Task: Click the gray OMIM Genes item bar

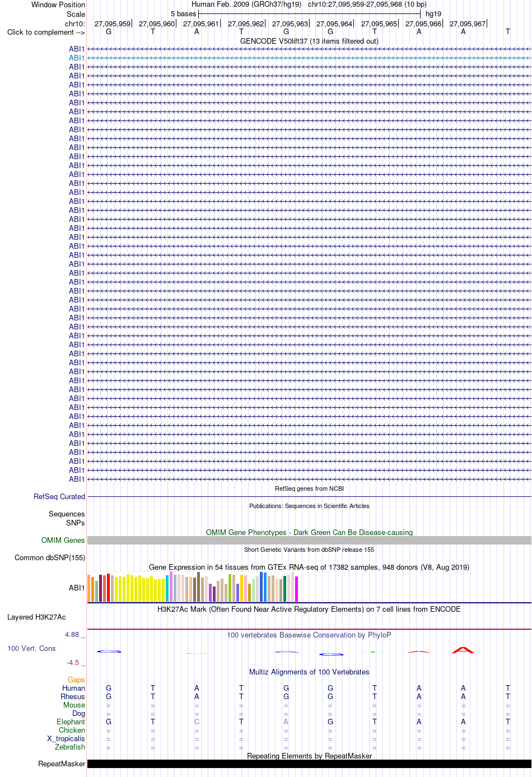Action: [309, 540]
